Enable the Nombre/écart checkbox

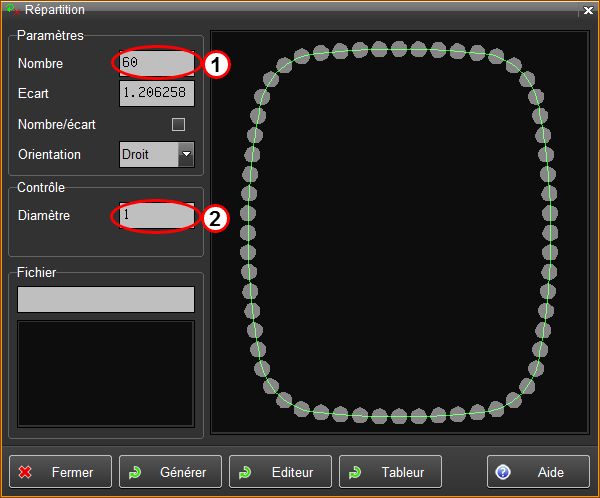(x=179, y=125)
